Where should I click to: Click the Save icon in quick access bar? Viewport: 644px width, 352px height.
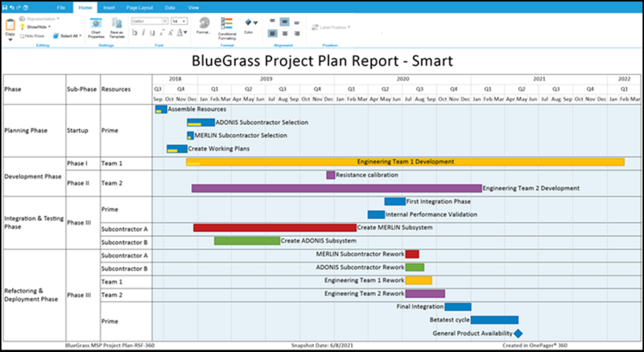[x=5, y=7]
